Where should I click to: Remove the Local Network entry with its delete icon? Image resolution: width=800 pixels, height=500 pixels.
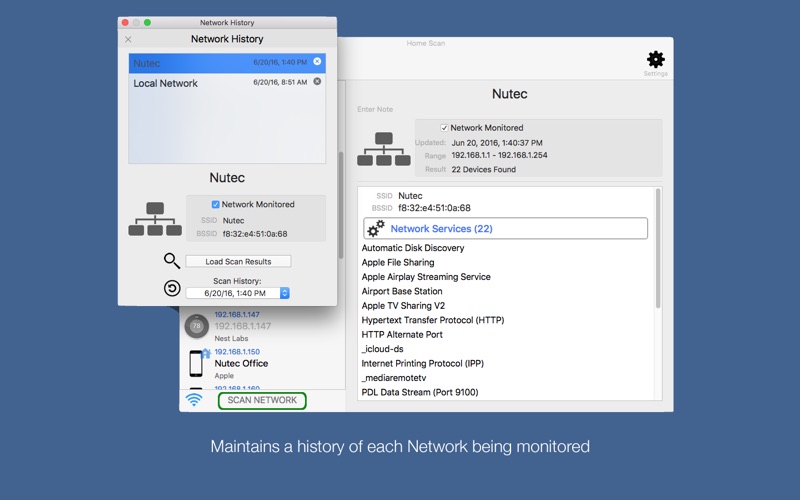point(317,82)
